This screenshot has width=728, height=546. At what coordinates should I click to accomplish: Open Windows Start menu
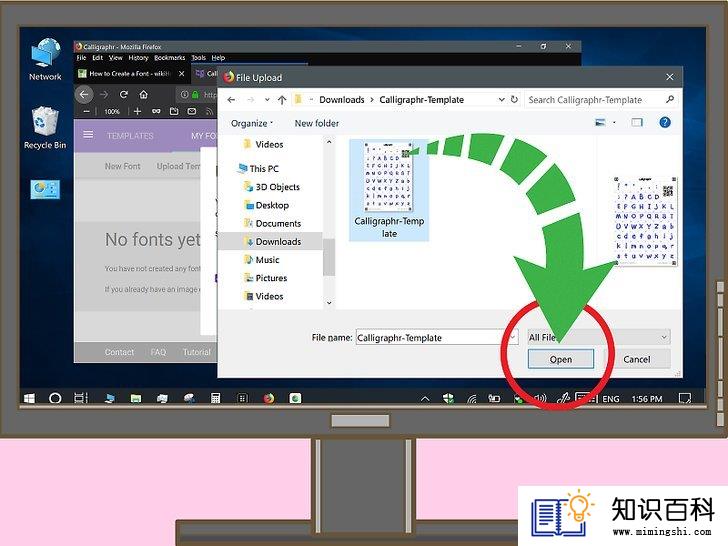[x=29, y=398]
